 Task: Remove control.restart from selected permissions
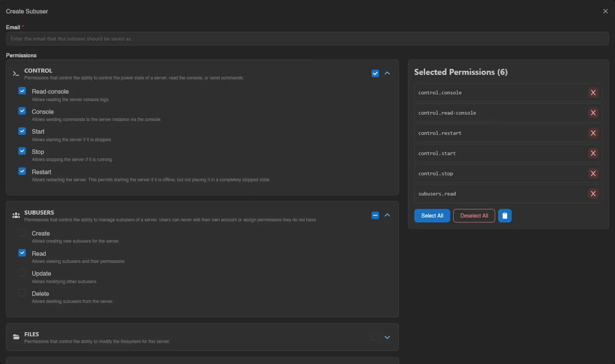point(593,133)
